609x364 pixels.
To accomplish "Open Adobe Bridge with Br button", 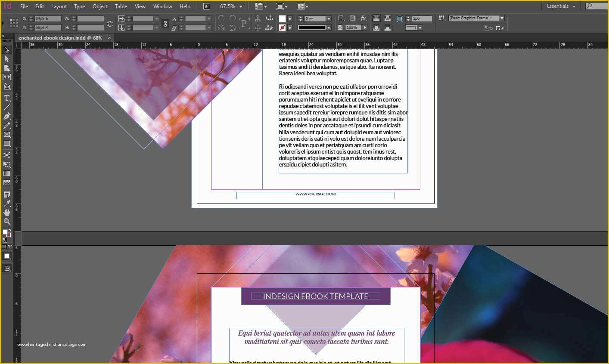I will coord(207,6).
